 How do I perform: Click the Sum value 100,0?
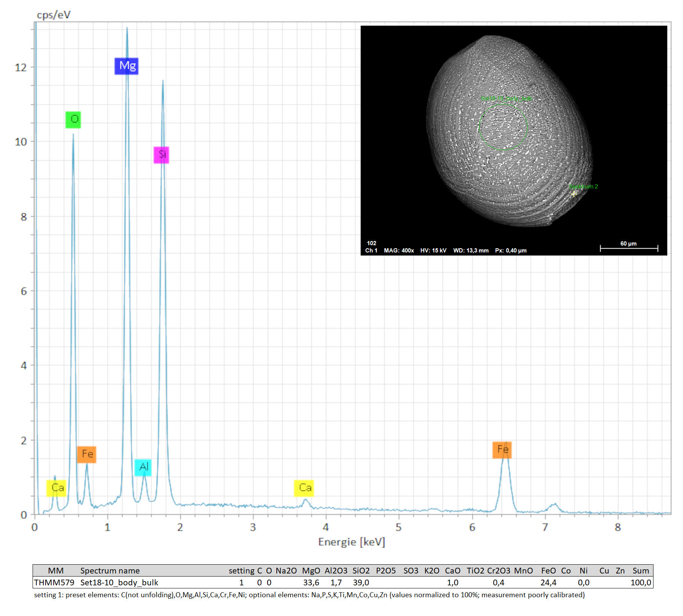tap(640, 583)
